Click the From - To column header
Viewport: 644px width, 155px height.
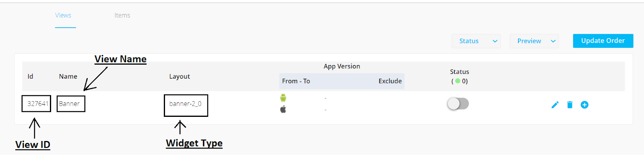point(296,81)
